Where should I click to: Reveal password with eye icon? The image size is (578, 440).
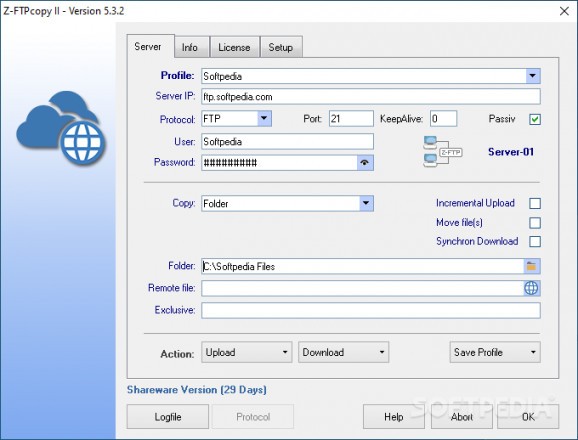coord(365,163)
